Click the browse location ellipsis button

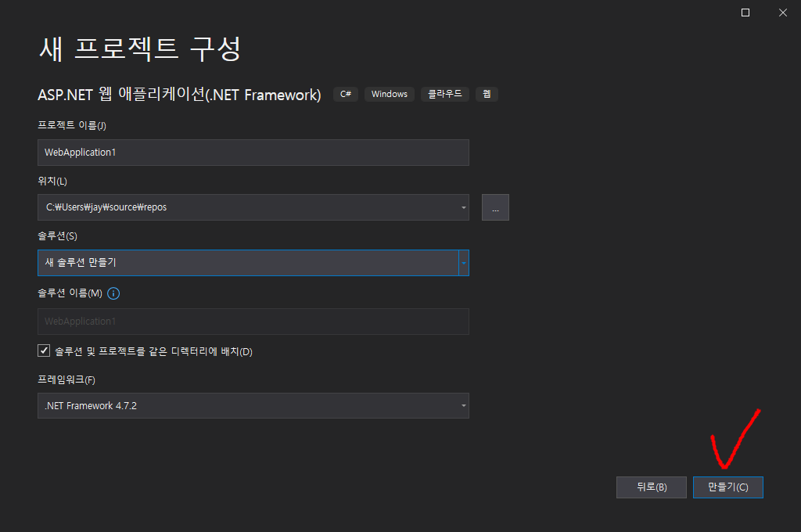click(495, 207)
